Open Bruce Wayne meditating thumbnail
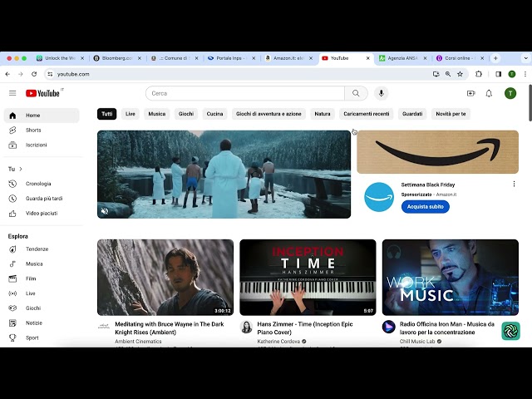Screen dimensions: 532x399 point(165,278)
